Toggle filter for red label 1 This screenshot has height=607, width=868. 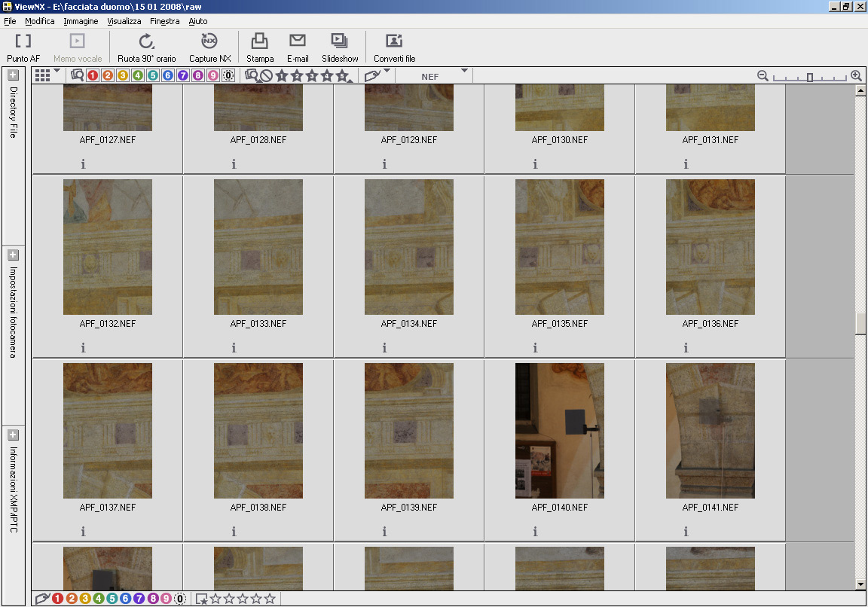pyautogui.click(x=93, y=76)
